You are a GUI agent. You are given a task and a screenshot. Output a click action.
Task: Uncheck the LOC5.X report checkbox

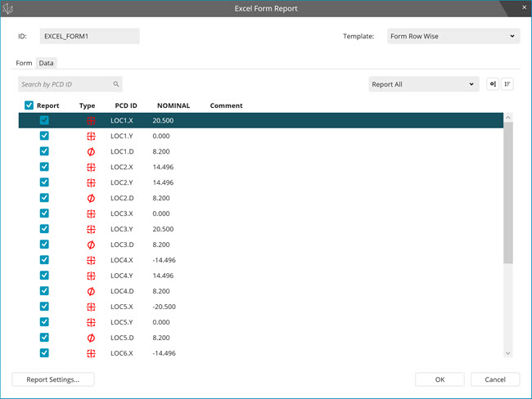(44, 307)
